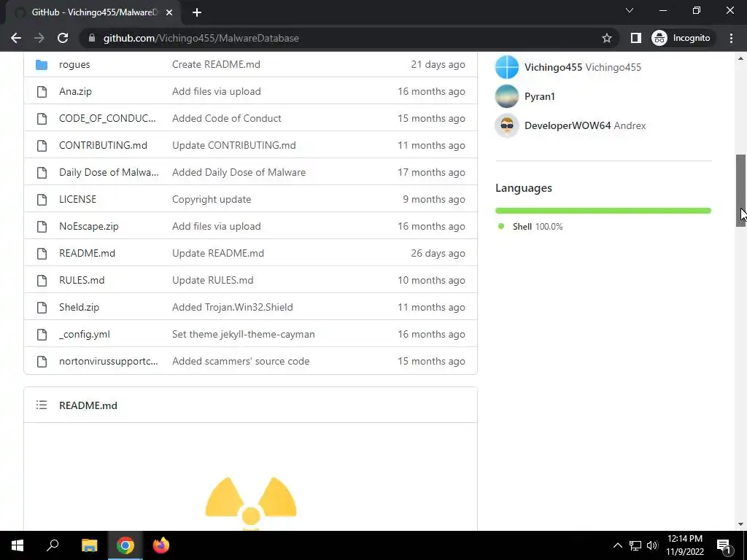The image size is (747, 560).
Task: Select the GitHub MalwareDatabase tab
Action: click(x=94, y=12)
